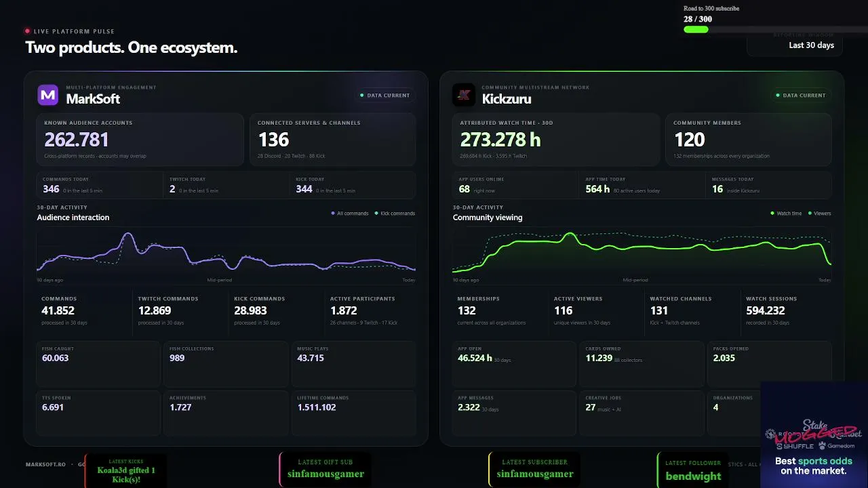868x488 pixels.
Task: Click the Kickzuru logo icon
Action: pos(464,96)
